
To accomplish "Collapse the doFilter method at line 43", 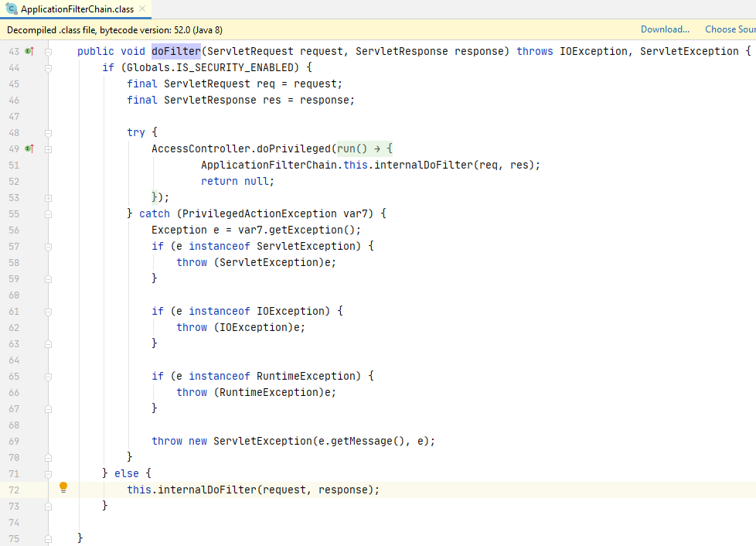I will (x=48, y=52).
